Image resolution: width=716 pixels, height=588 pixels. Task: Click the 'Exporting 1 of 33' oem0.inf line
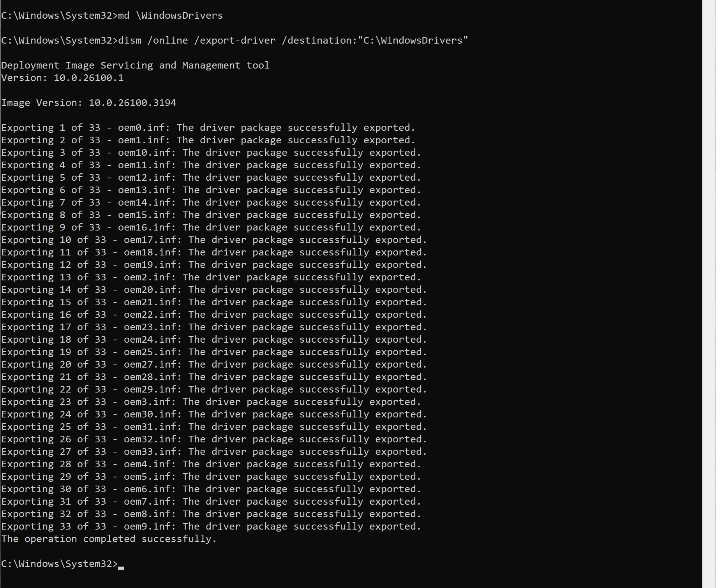[208, 128]
